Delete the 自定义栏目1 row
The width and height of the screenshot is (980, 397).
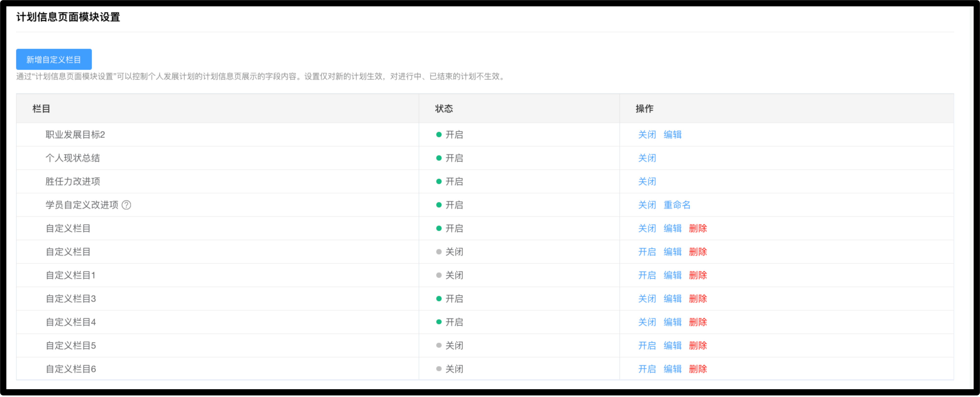click(x=698, y=275)
